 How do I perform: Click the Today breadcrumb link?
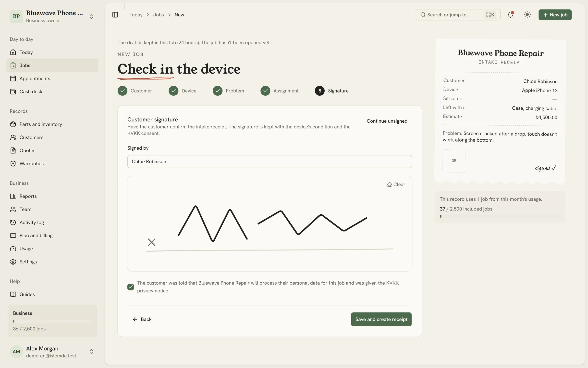click(136, 15)
